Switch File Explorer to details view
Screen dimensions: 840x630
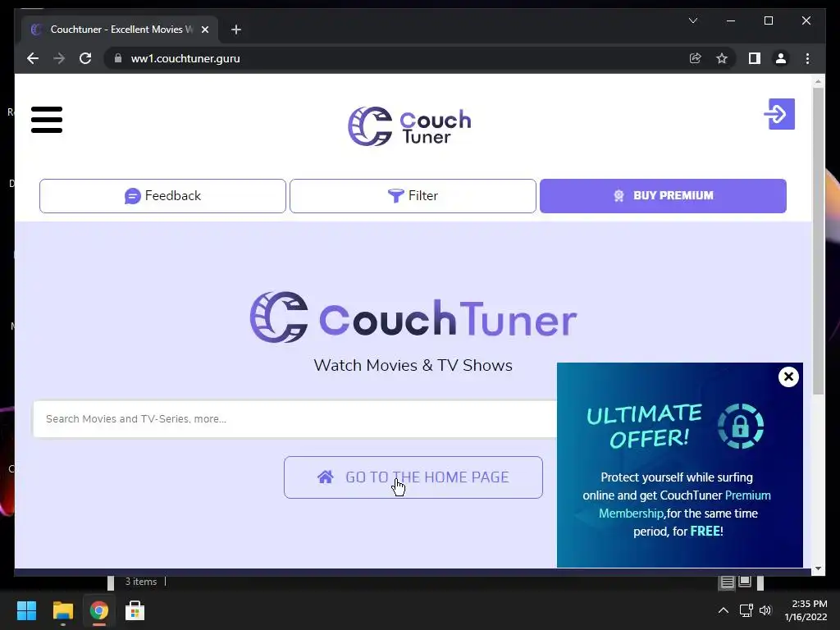727,582
